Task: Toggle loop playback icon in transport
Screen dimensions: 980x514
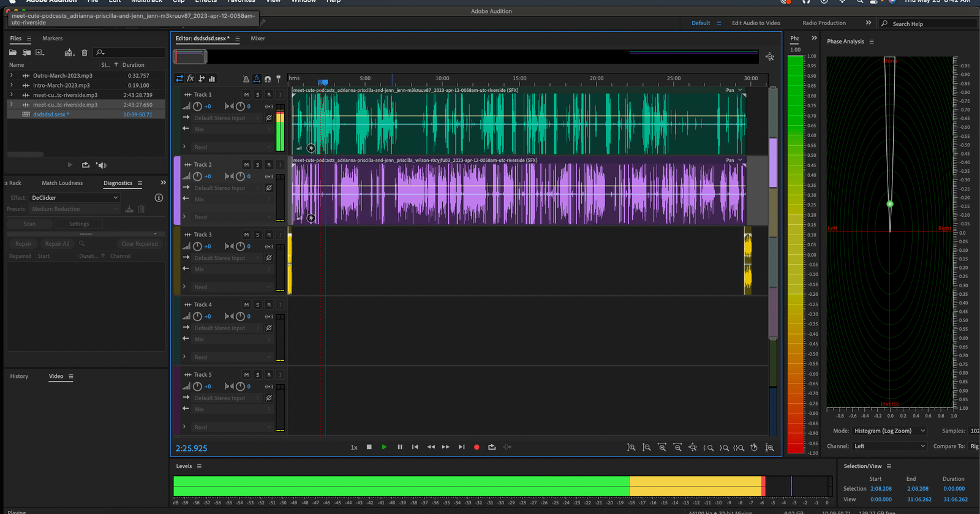Action: tap(492, 447)
